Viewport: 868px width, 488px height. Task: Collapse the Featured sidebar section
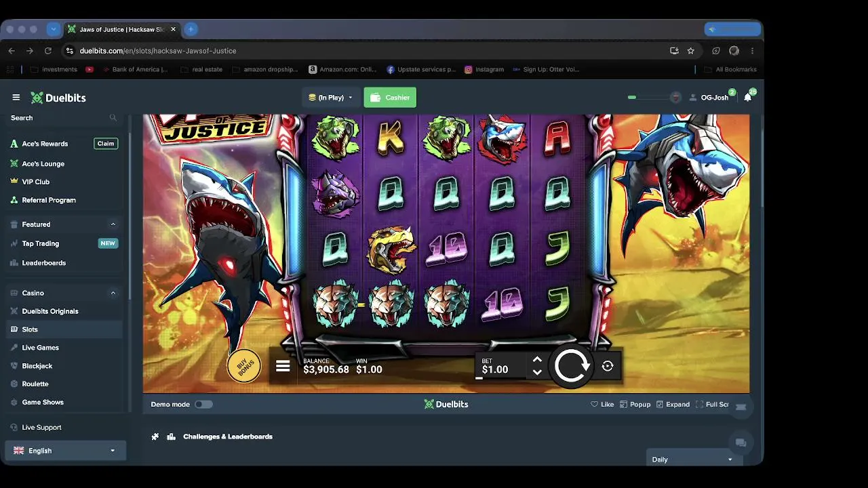(113, 224)
